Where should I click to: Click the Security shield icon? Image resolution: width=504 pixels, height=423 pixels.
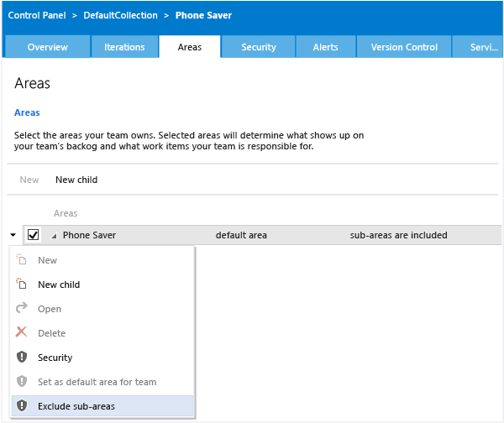[x=22, y=357]
